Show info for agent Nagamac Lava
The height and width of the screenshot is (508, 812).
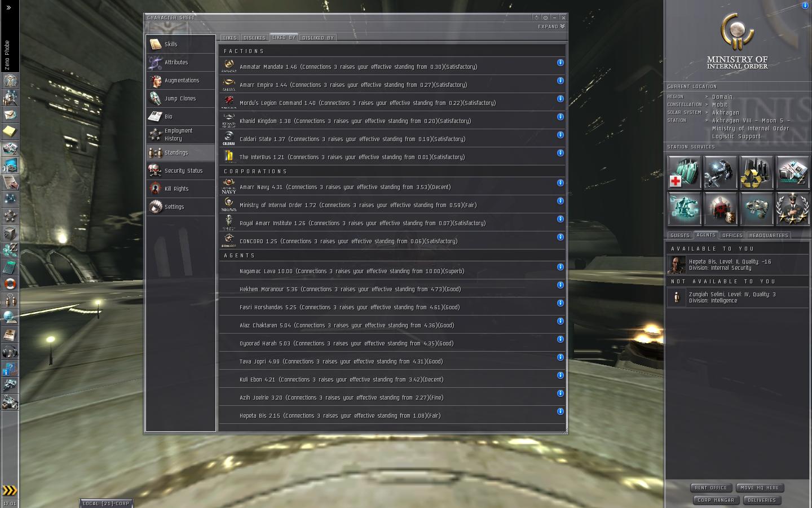560,267
